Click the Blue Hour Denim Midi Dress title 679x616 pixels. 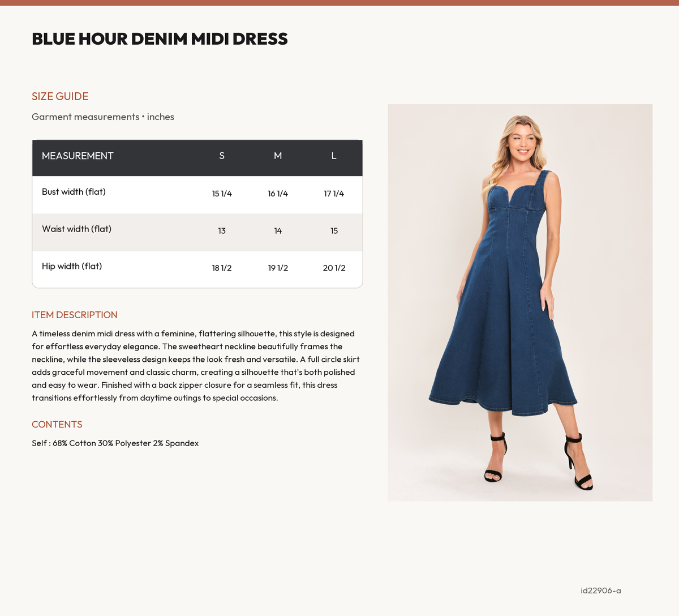click(x=160, y=38)
